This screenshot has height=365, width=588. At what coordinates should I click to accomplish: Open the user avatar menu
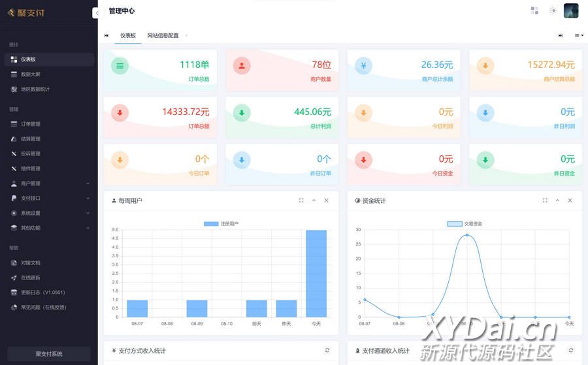[x=571, y=10]
